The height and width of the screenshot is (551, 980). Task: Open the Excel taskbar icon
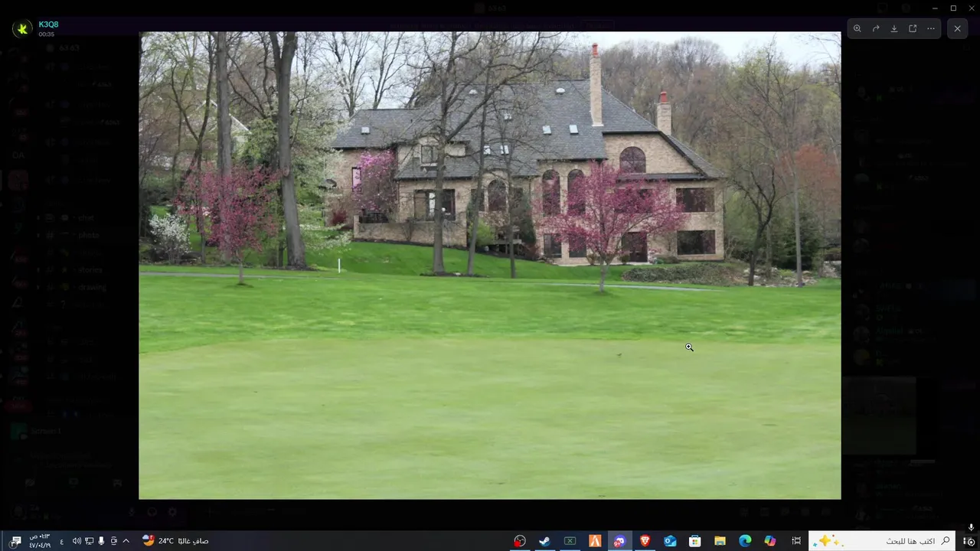tap(570, 541)
